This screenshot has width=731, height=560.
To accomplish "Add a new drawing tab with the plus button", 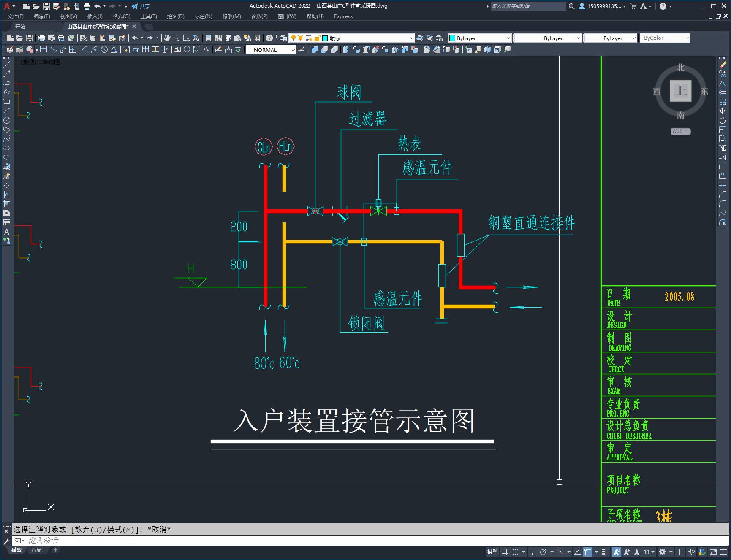I will 149,27.
